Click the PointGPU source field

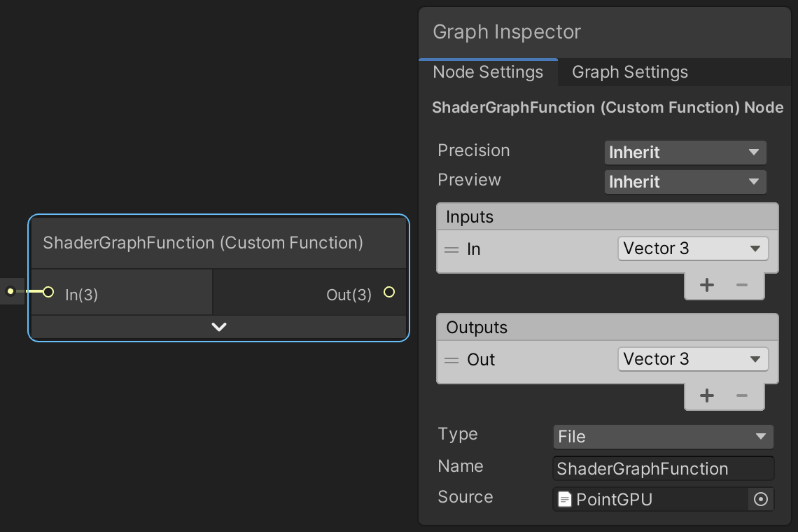[651, 499]
